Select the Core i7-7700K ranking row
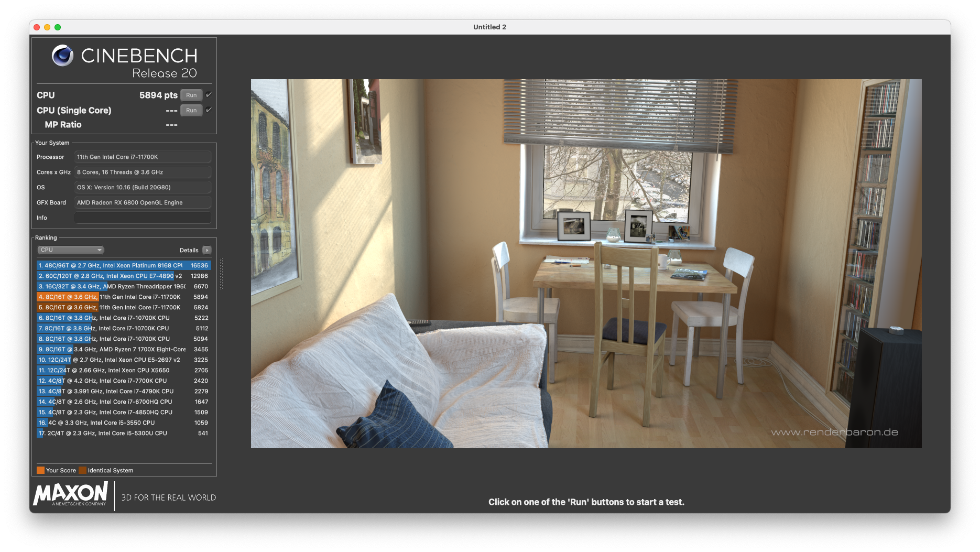 pos(124,381)
